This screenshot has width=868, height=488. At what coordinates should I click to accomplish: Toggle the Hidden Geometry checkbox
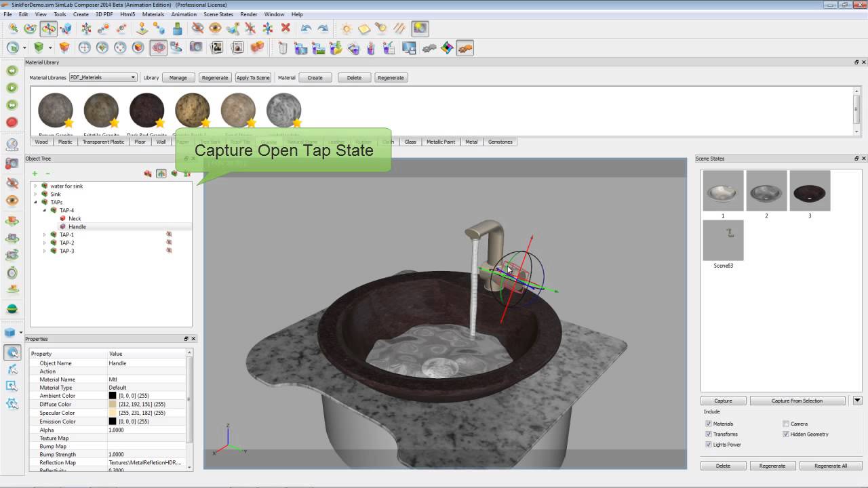coord(786,434)
